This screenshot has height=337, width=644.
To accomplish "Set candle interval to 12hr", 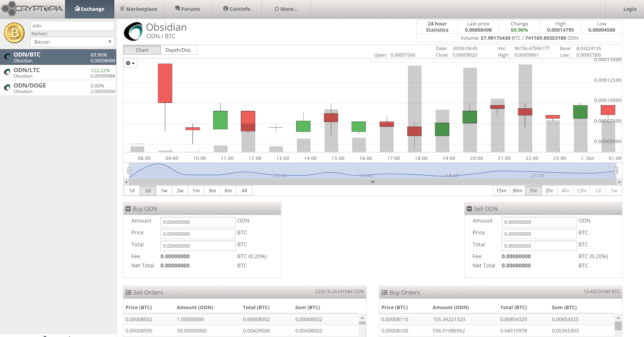I will (582, 191).
